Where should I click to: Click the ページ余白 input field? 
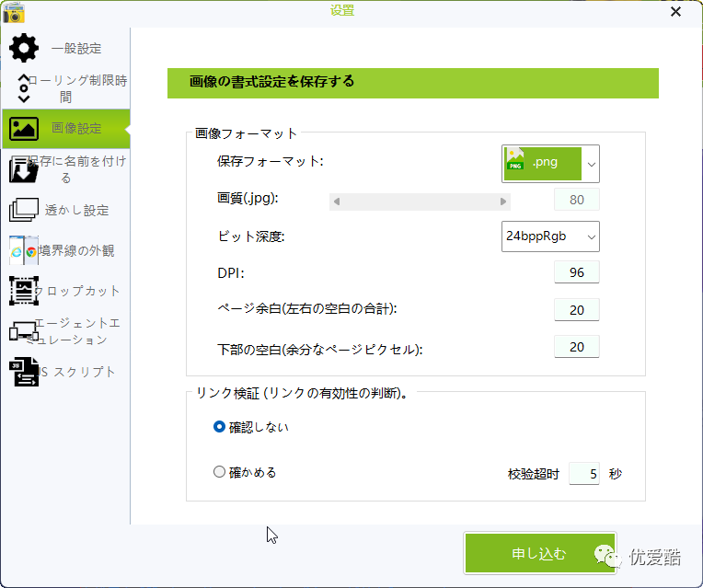pyautogui.click(x=577, y=310)
